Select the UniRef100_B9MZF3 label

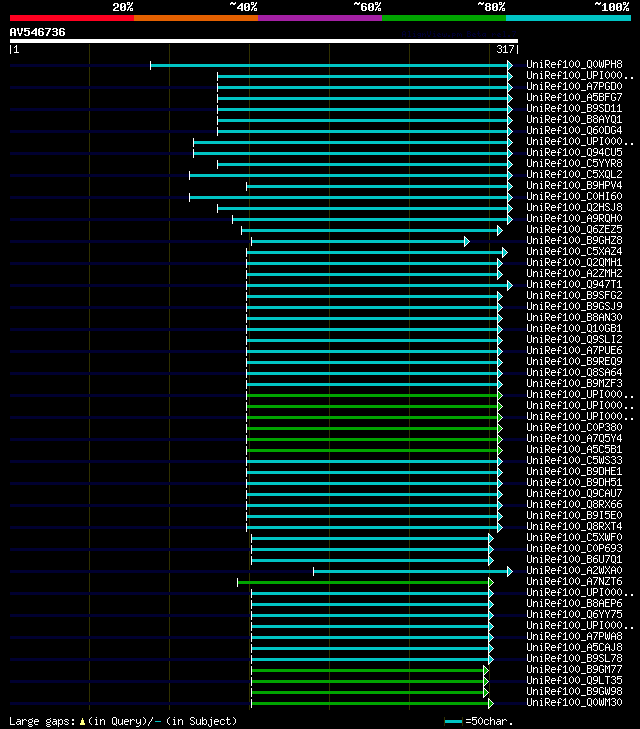coord(574,384)
